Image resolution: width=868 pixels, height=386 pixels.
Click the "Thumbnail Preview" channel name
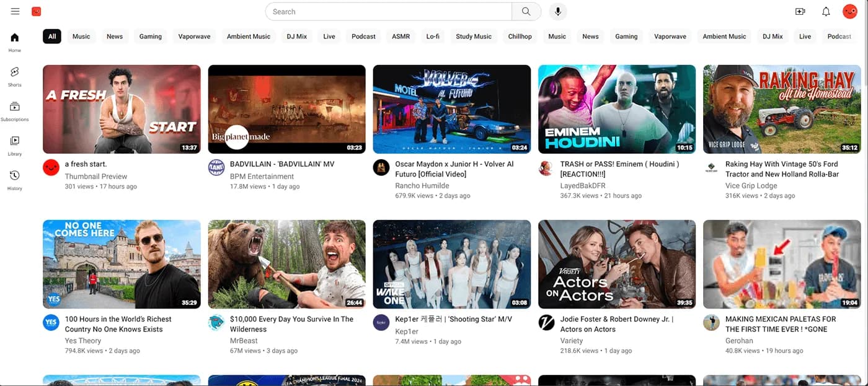pyautogui.click(x=96, y=177)
